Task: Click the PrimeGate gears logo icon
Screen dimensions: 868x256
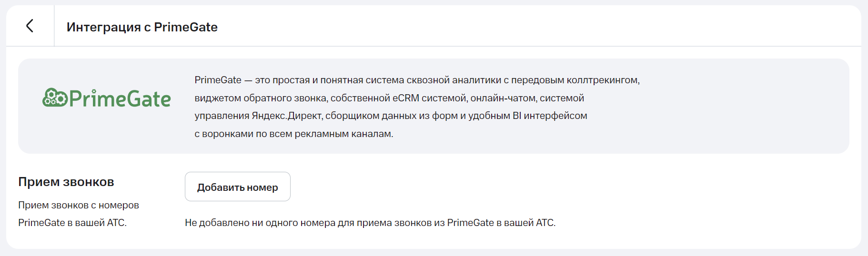Action: click(54, 98)
